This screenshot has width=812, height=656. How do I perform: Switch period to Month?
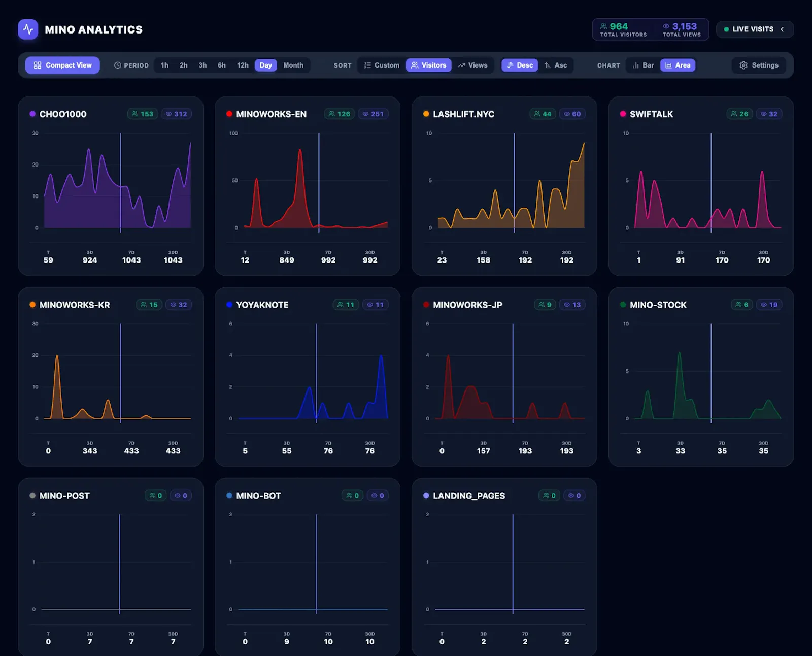click(x=293, y=65)
